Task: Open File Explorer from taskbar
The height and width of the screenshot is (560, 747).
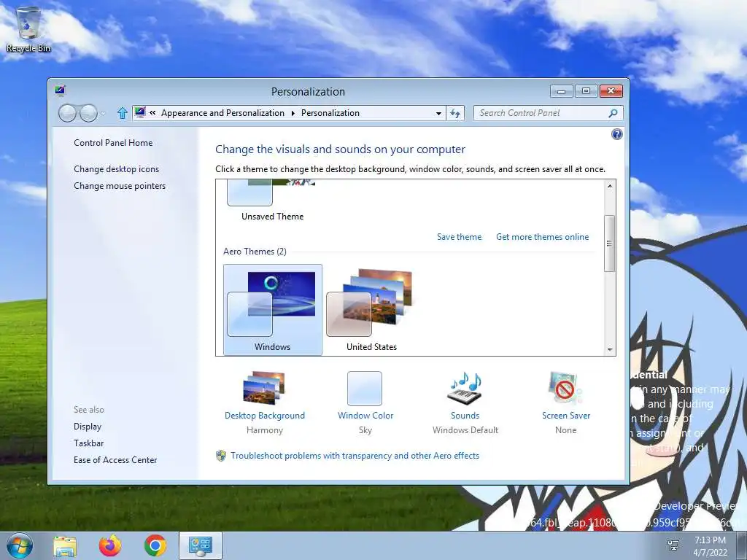Action: tap(65, 546)
